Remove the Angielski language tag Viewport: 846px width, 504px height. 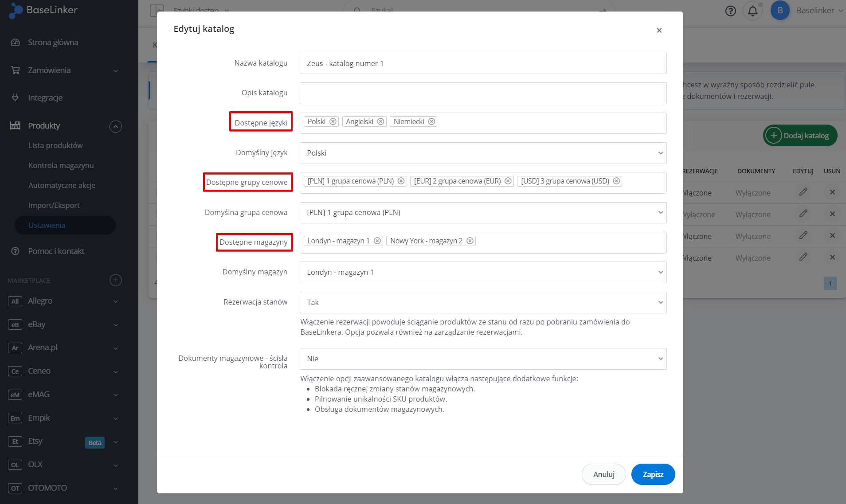point(380,121)
